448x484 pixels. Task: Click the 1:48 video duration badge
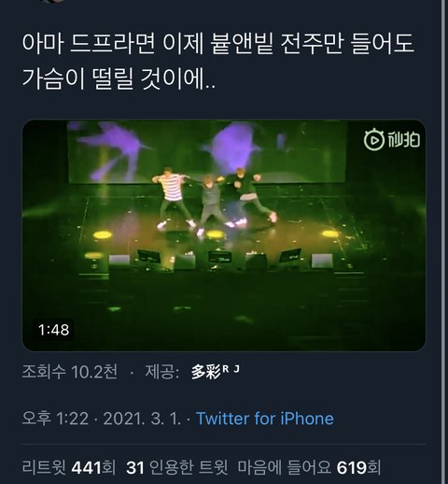53,330
